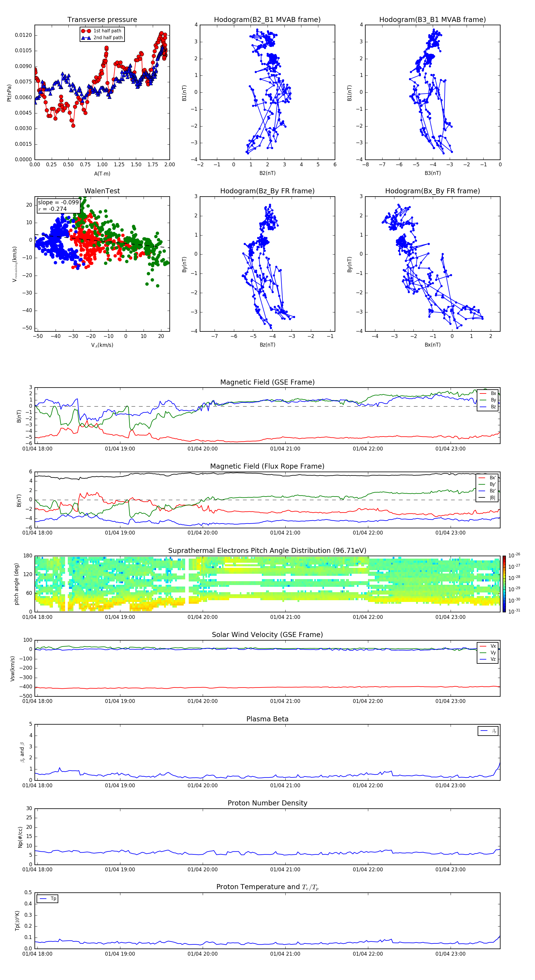Click Bz legend entry in GSE magnetic field
This screenshot has width=535, height=980.
pos(488,407)
